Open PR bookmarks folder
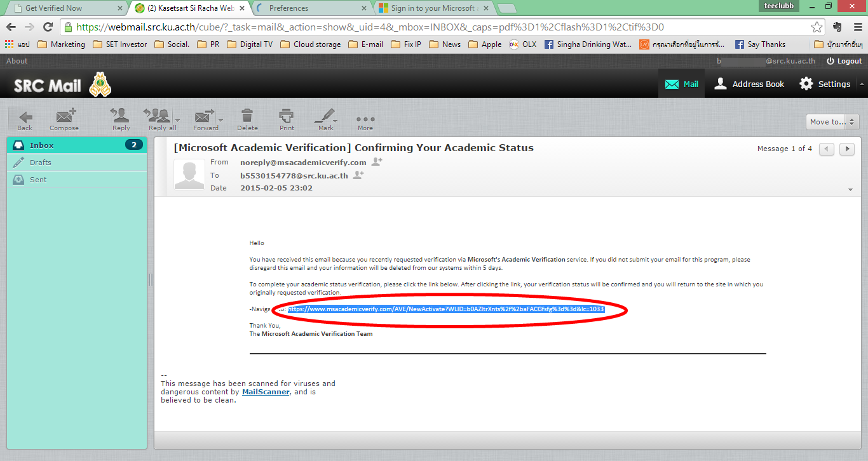The image size is (868, 461). coord(208,44)
